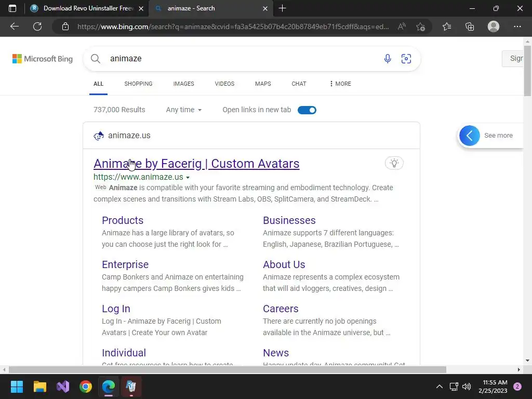The image size is (532, 399).
Task: Refresh the Bing search page
Action: click(x=37, y=26)
